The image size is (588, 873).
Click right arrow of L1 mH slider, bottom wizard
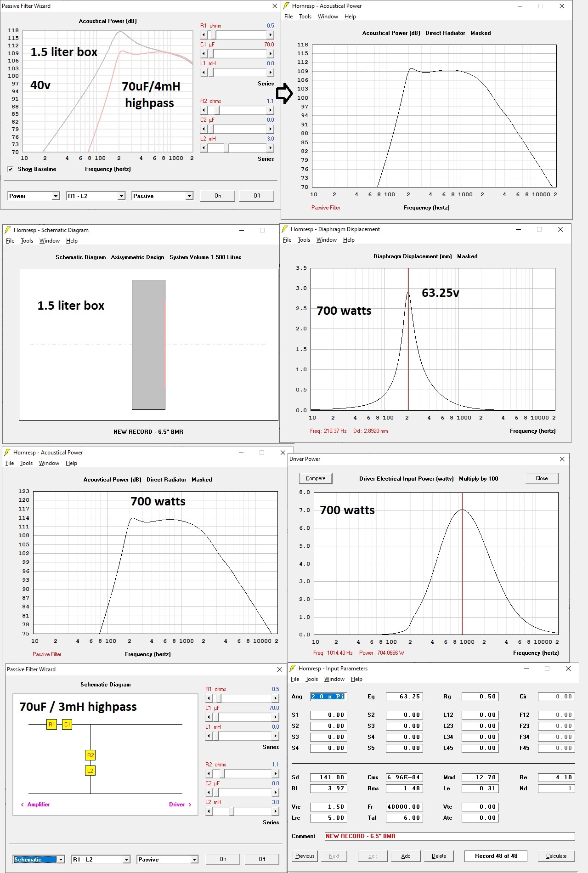tap(276, 736)
